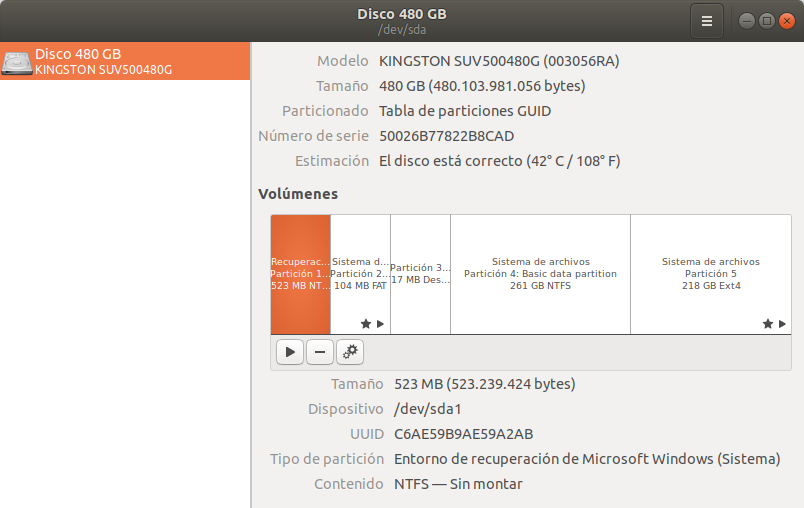Maximize the Disks window

pos(766,21)
